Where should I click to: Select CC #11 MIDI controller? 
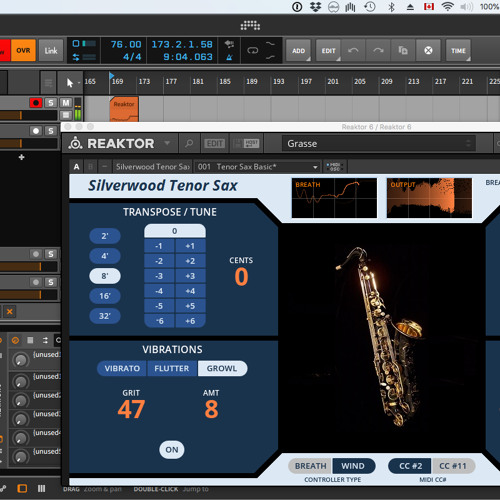point(453,466)
